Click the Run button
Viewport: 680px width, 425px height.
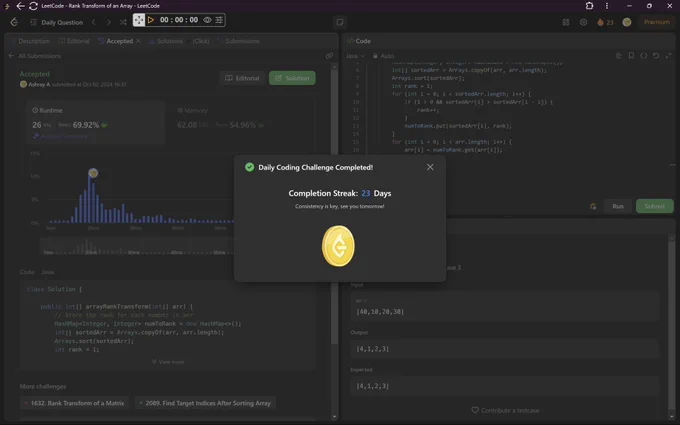point(618,206)
